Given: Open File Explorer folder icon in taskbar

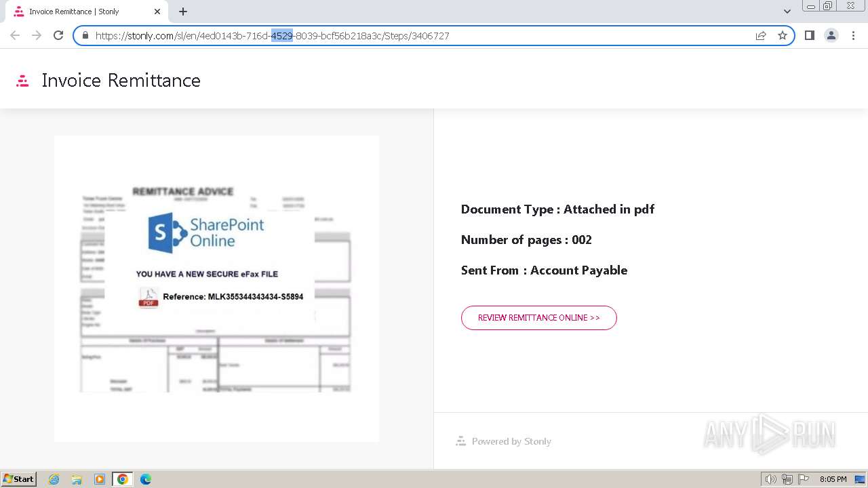Looking at the screenshot, I should [77, 479].
